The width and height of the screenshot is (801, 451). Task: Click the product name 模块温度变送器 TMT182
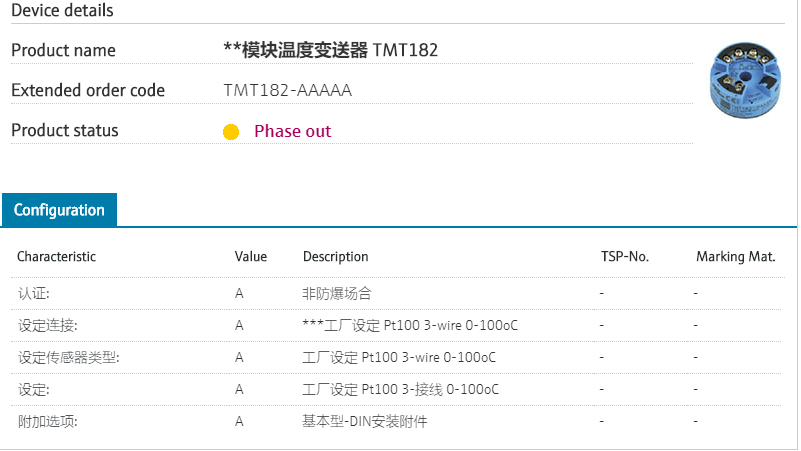331,50
